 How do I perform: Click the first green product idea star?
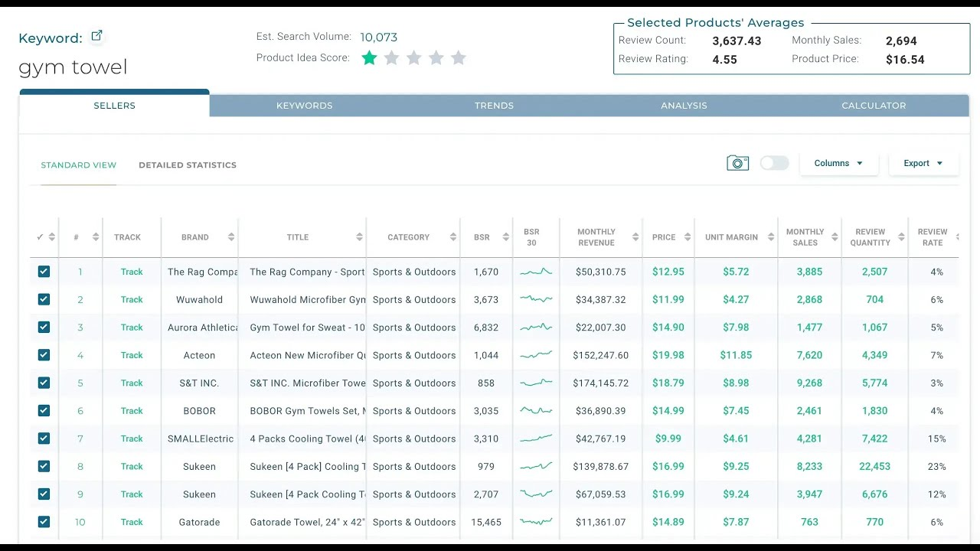pyautogui.click(x=369, y=58)
